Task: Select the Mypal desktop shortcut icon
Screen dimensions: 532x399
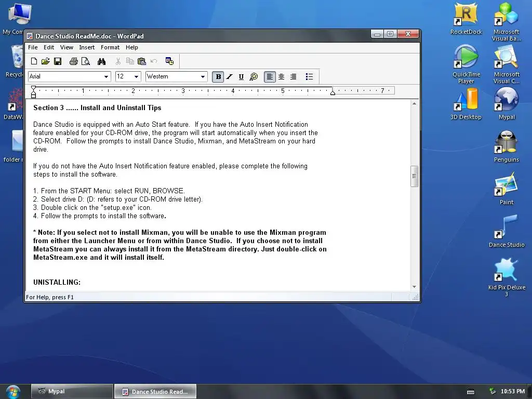Action: coord(506,103)
